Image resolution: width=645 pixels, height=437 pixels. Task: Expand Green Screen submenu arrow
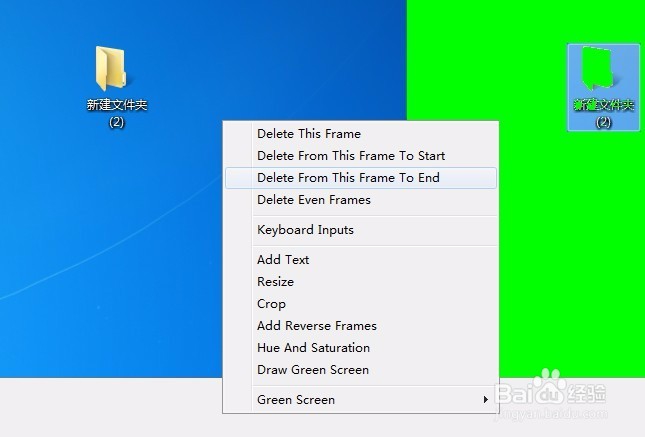[486, 400]
